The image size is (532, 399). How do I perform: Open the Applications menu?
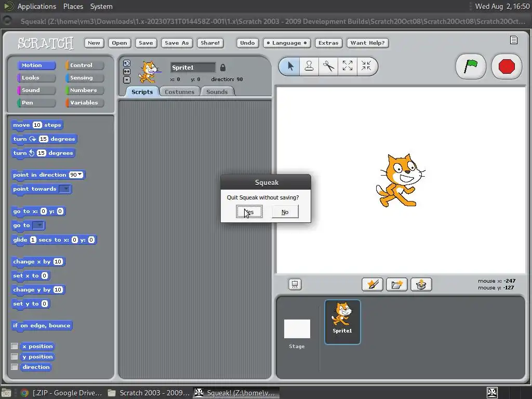click(37, 6)
